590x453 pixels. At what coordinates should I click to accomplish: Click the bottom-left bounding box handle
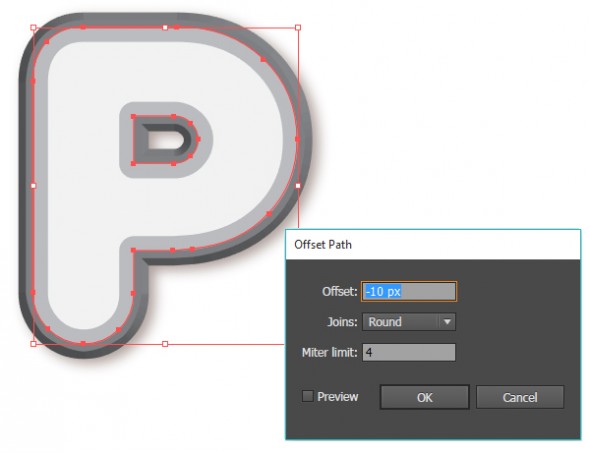[x=33, y=344]
